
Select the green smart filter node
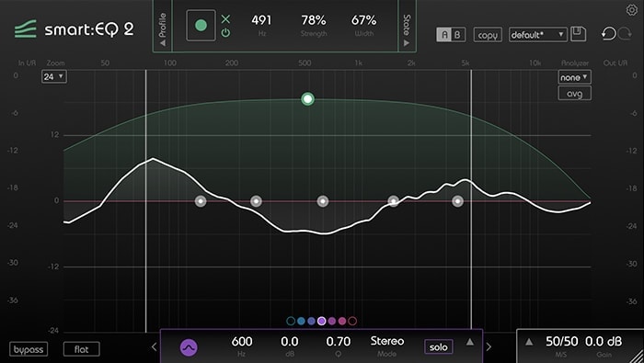pyautogui.click(x=307, y=99)
